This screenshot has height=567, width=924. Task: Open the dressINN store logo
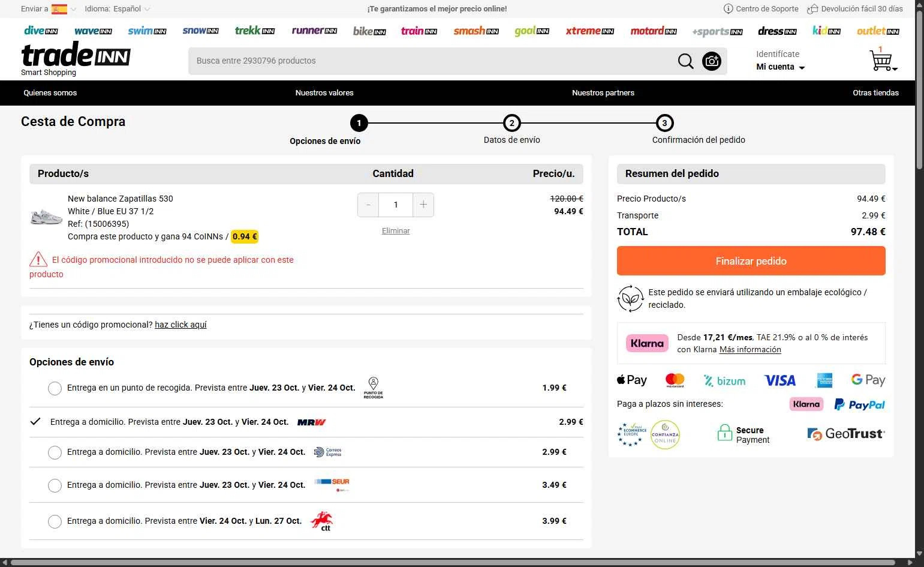[777, 31]
